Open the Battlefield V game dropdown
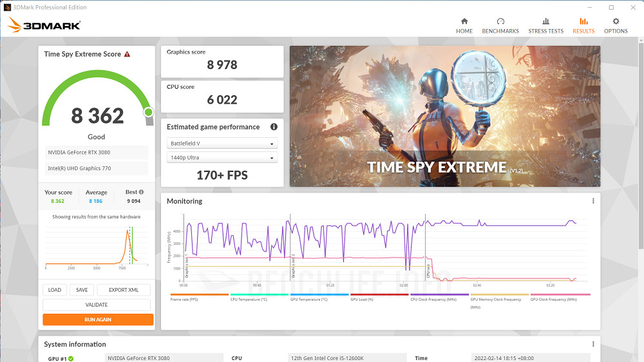Viewport: 644px width, 362px height. (222, 144)
